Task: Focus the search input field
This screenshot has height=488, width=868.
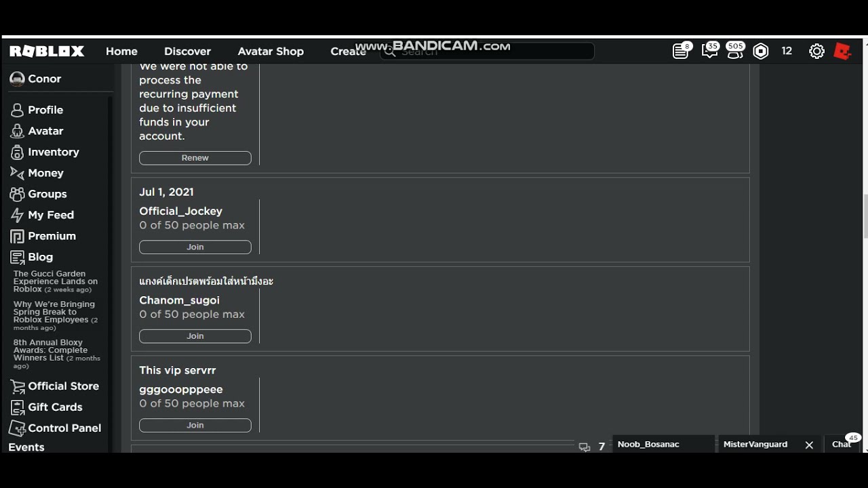Action: pyautogui.click(x=487, y=52)
